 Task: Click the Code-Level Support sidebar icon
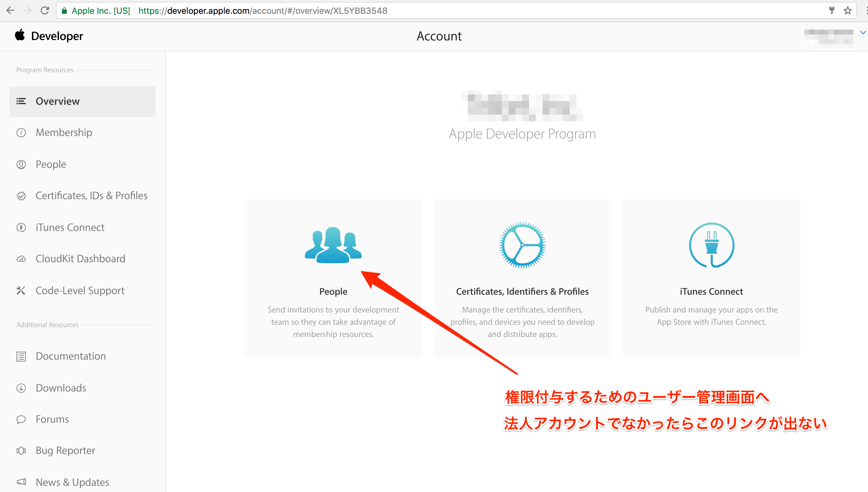point(20,290)
